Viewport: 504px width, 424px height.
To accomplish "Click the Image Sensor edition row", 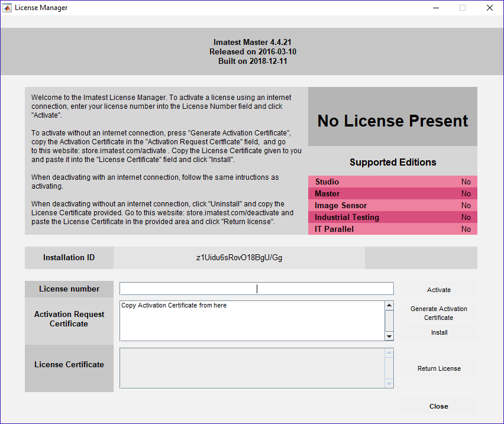I will pyautogui.click(x=392, y=205).
